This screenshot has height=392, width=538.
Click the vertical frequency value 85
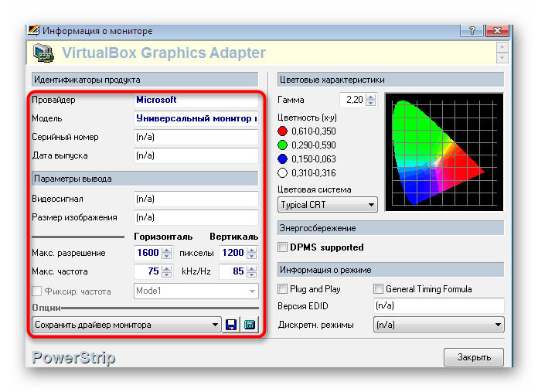click(x=233, y=271)
